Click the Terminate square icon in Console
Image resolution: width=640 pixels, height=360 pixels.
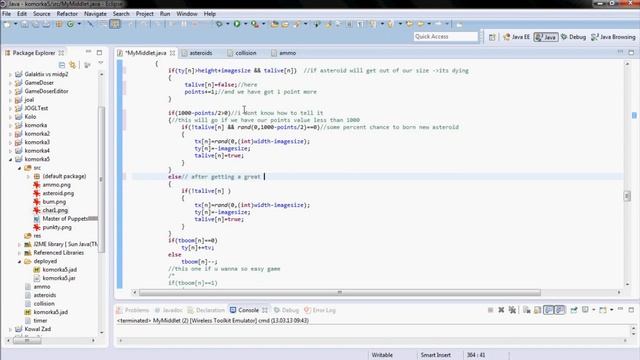point(490,310)
